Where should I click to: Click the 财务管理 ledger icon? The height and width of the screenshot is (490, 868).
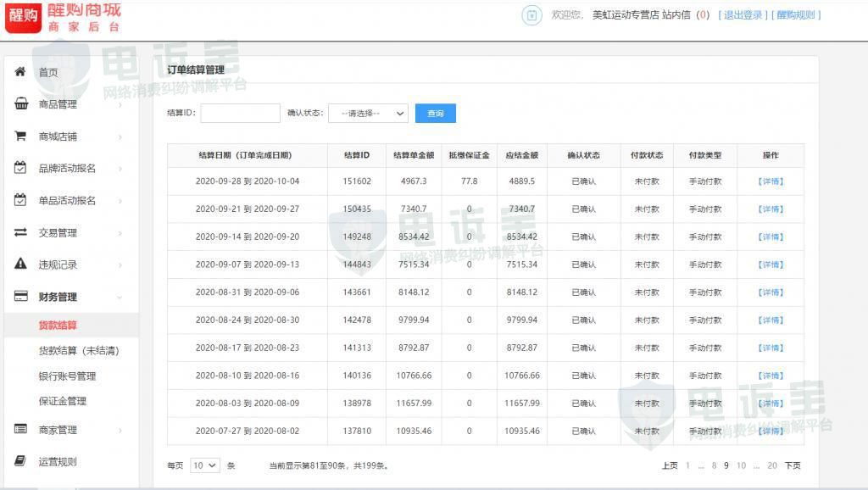(20, 297)
